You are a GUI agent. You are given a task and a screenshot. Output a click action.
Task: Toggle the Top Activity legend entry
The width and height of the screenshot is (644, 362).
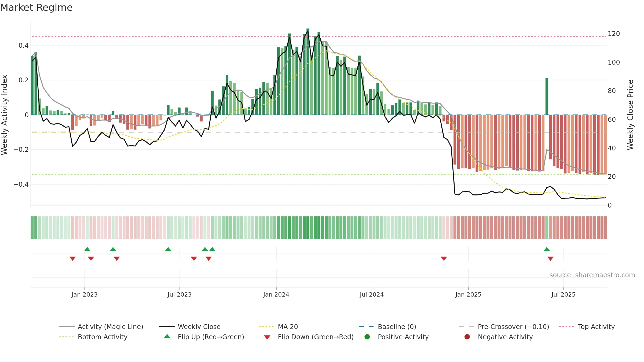pos(587,327)
